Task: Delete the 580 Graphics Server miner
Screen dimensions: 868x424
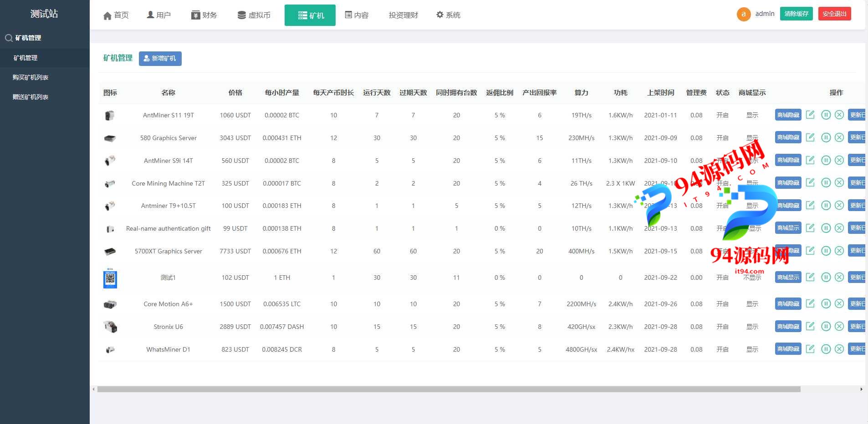Action: click(839, 137)
